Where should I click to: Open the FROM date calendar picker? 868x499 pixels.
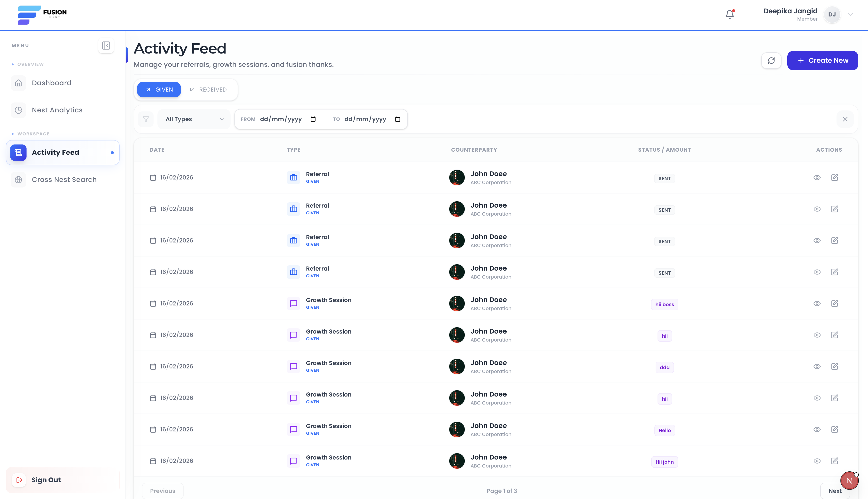tap(313, 119)
